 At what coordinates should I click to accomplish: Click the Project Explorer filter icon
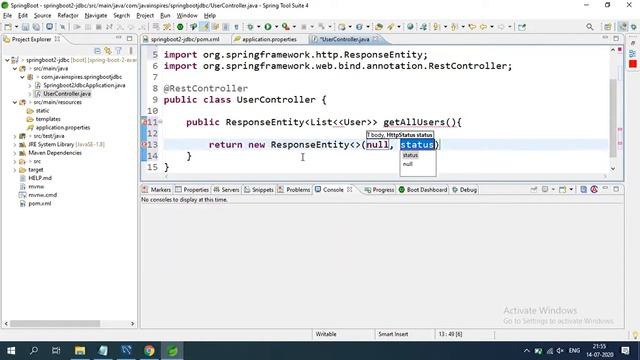coord(118,51)
